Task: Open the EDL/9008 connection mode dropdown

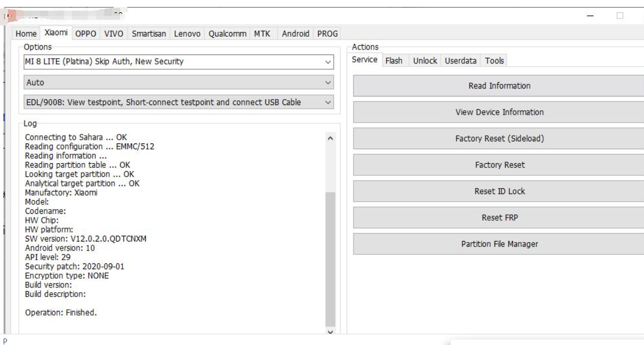Action: (179, 102)
